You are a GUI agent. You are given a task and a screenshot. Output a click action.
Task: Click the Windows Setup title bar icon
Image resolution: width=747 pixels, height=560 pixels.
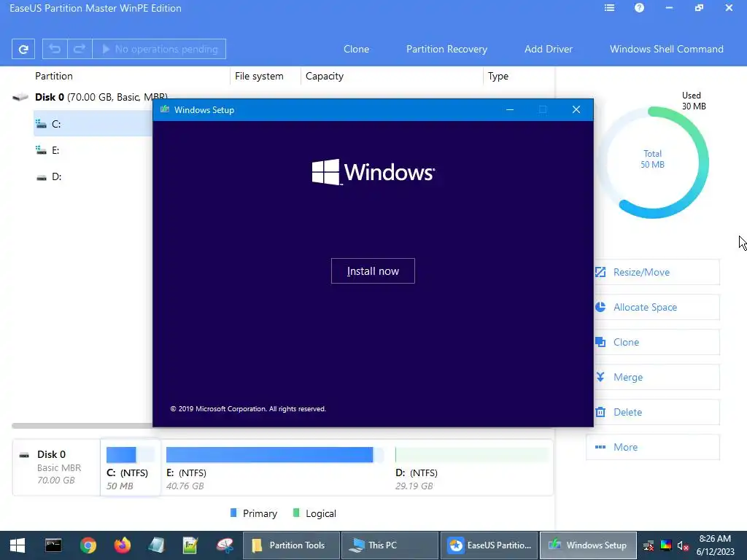[165, 109]
